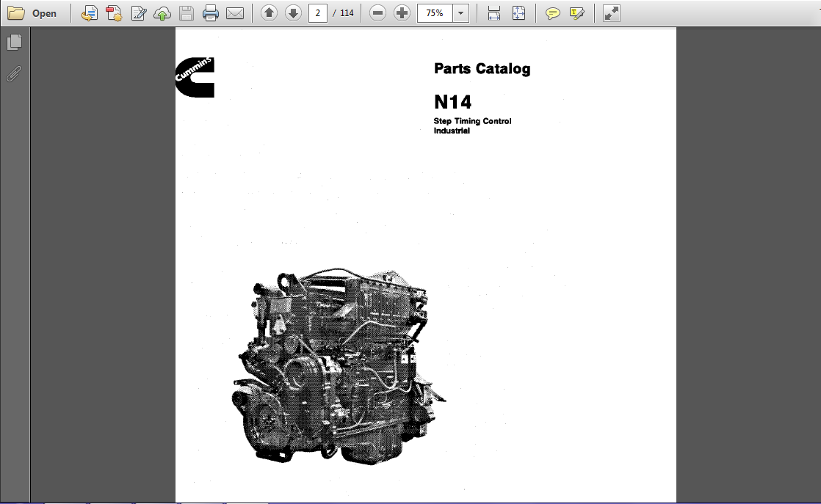Zoom out with minus button
This screenshot has height=504, width=821.
(x=377, y=13)
